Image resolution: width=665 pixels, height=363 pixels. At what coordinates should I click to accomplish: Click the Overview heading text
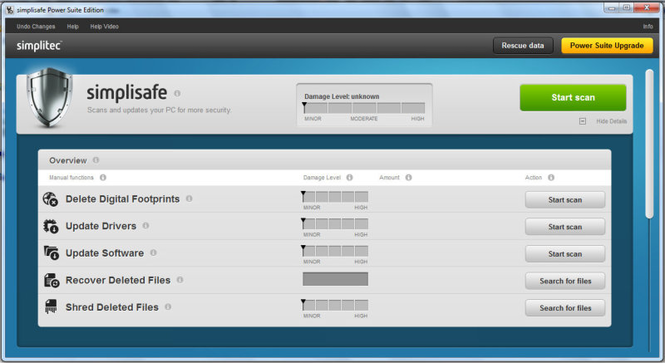68,160
